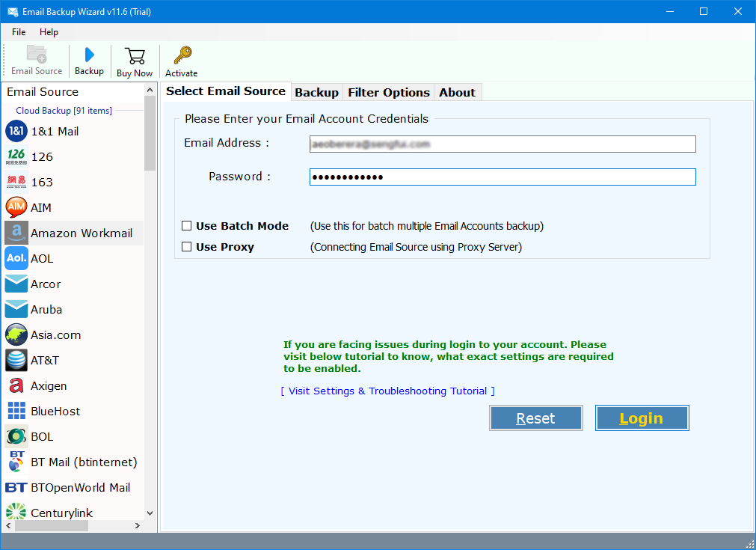Minimize the Email Backup Wizard window

[x=670, y=11]
